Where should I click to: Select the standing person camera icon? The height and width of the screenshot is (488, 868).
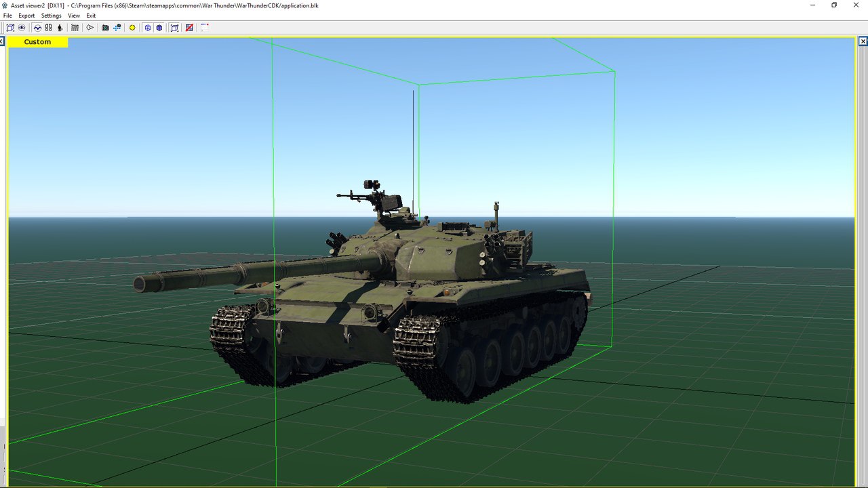pos(60,28)
